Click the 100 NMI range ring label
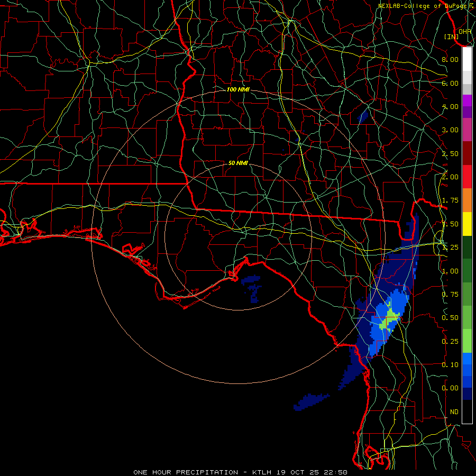 point(238,89)
